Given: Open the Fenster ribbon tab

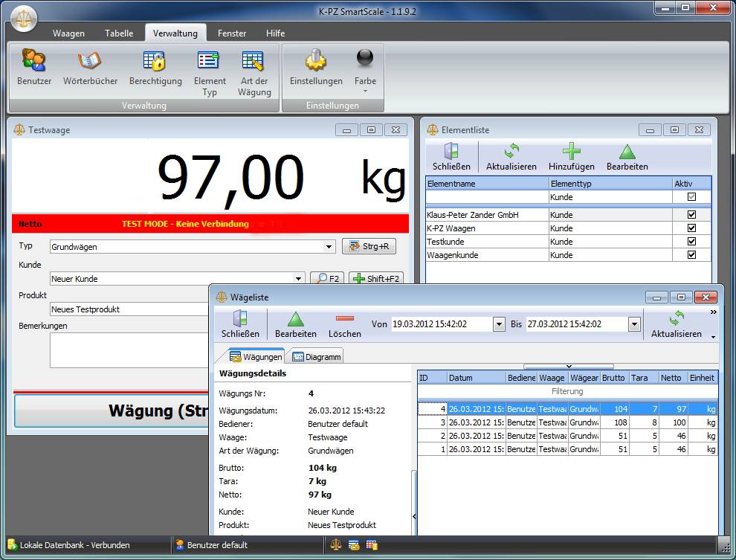Looking at the screenshot, I should point(231,33).
